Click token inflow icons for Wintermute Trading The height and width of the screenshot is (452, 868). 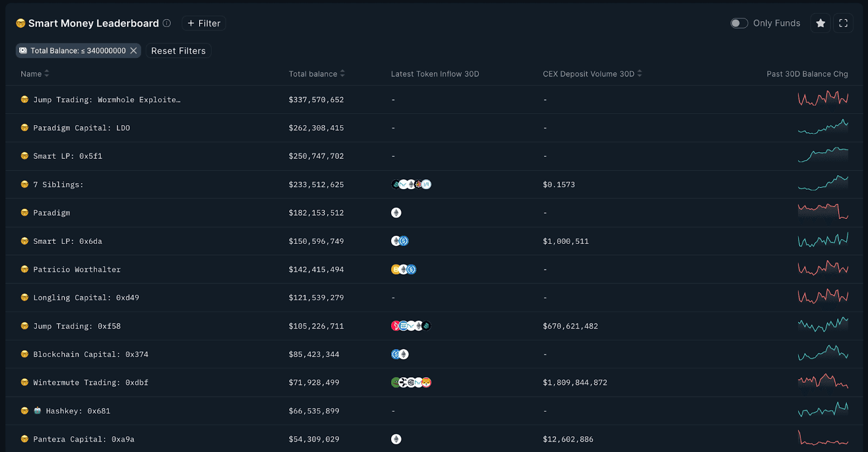point(411,383)
